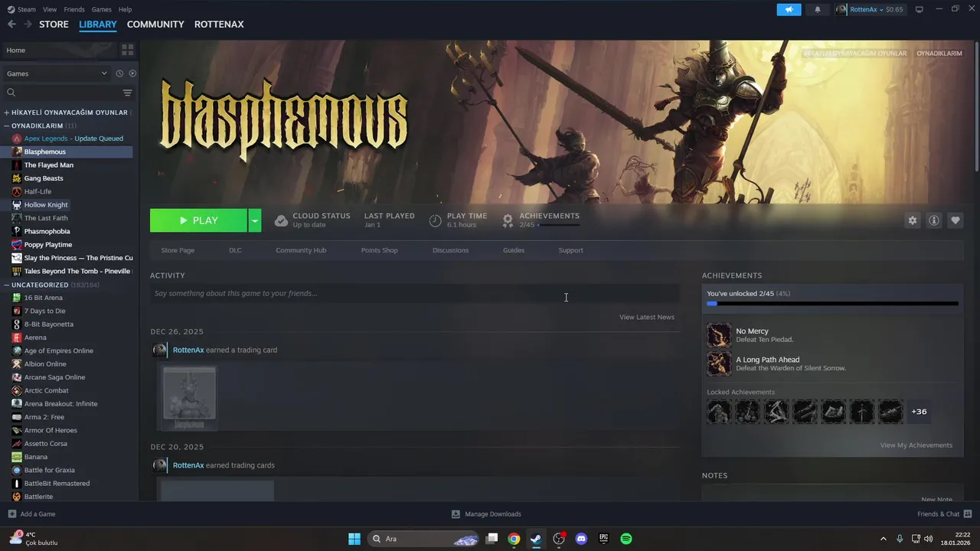Open game info icon
The image size is (980, 551).
[933, 220]
